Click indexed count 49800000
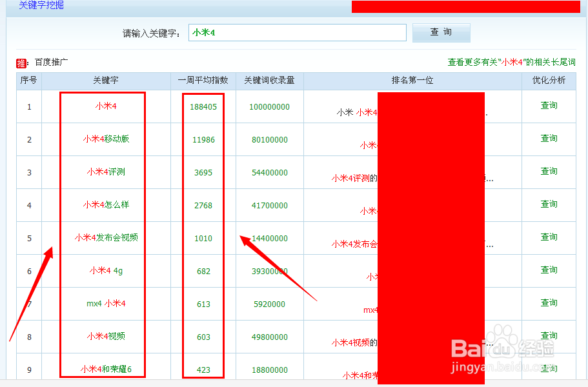The image size is (588, 387). tap(269, 337)
